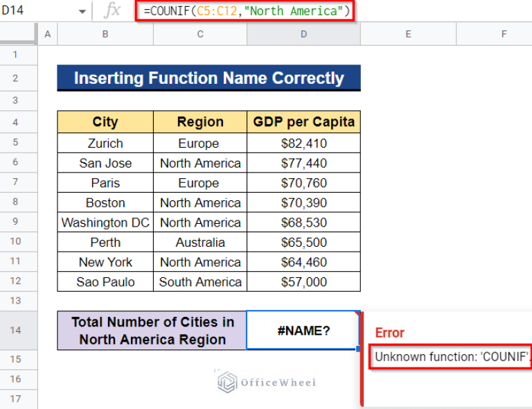Click the 'South America' region cell
Screen dimensions: 532x409
[x=200, y=281]
